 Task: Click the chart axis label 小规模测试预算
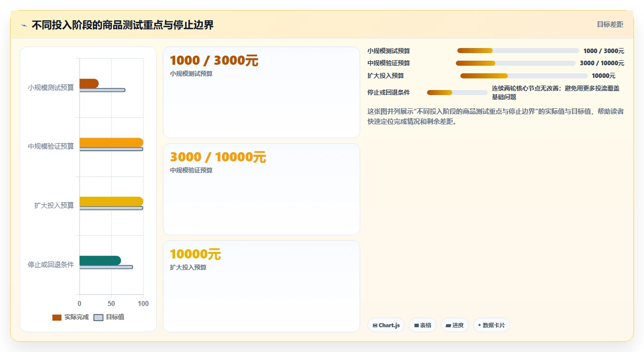tap(51, 87)
